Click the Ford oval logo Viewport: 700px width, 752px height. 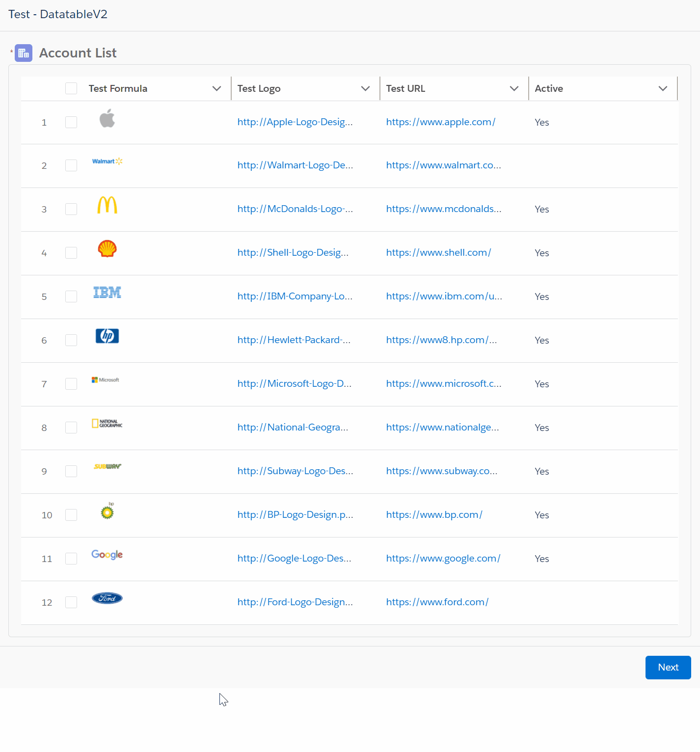tap(107, 598)
